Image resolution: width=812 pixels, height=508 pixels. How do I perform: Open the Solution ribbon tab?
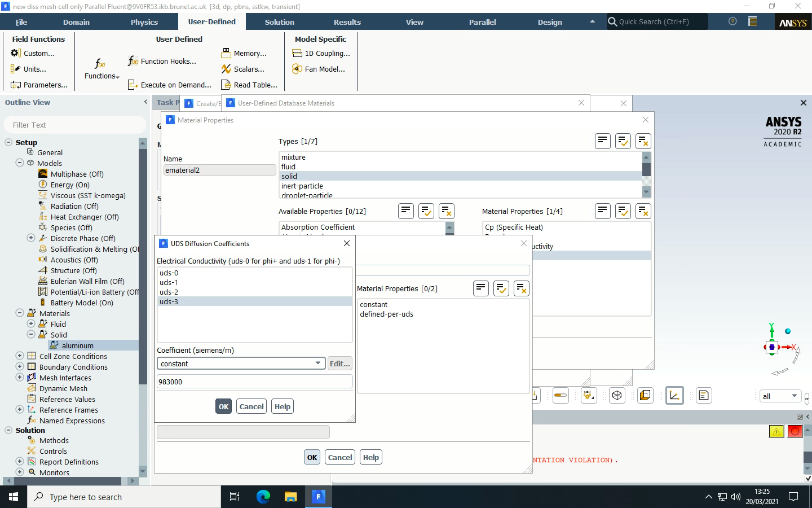coord(280,22)
